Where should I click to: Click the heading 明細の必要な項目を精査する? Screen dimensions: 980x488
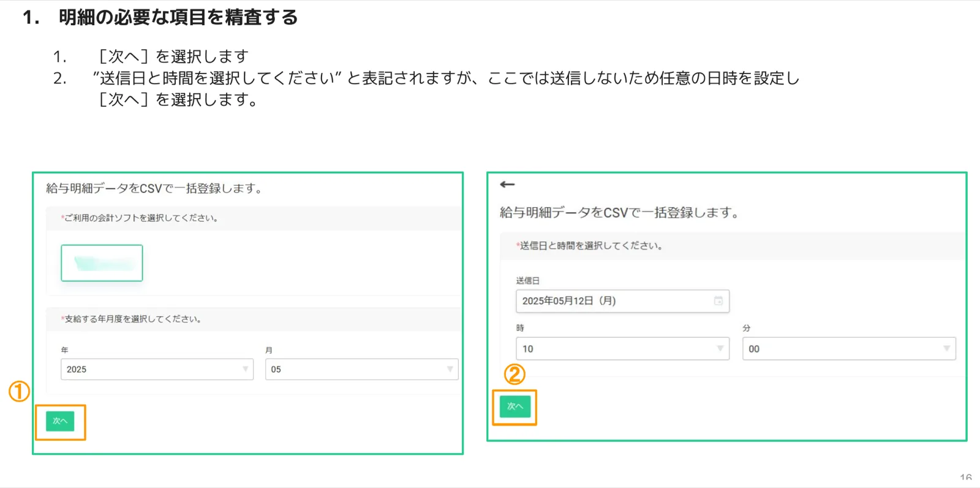click(178, 17)
